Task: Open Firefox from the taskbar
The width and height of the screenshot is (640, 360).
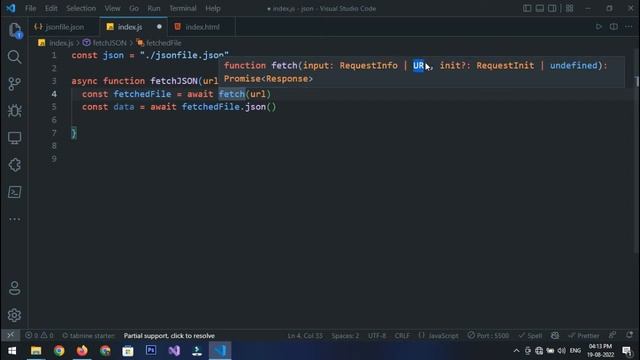Action: point(82,351)
